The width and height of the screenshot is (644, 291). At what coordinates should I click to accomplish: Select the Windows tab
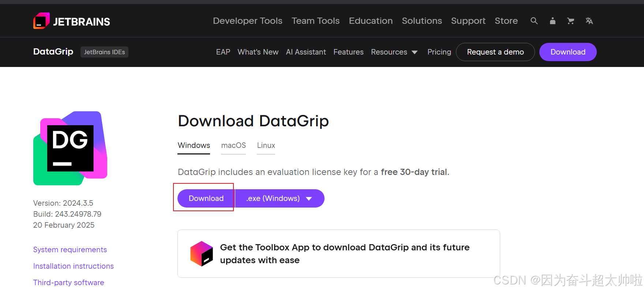point(194,146)
